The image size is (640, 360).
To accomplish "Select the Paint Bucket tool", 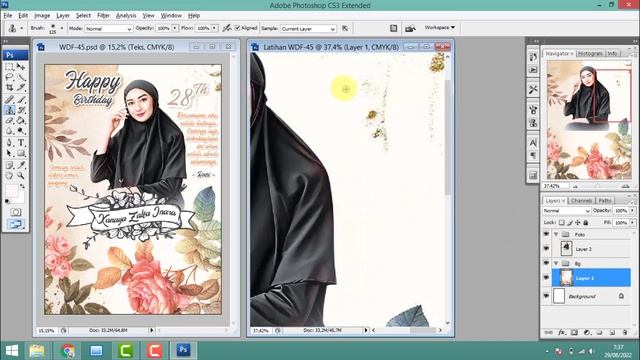I will [21, 120].
